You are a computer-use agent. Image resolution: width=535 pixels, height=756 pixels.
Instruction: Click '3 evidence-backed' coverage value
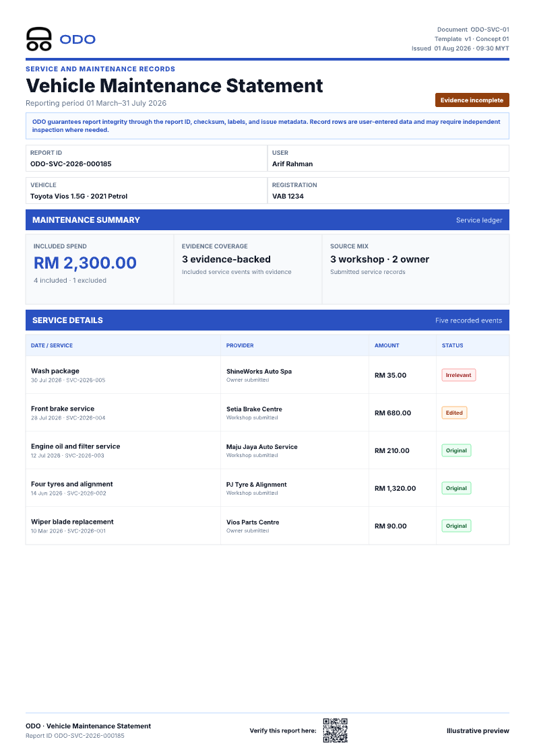click(x=226, y=259)
